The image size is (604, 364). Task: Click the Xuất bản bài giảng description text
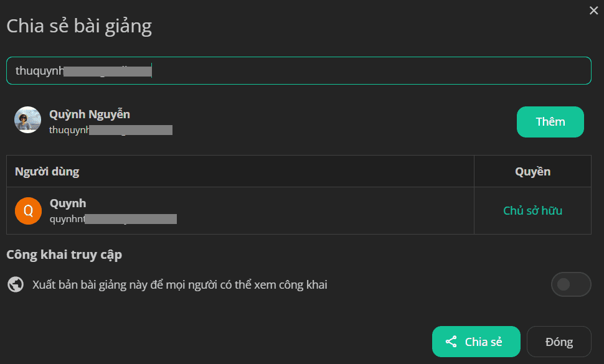[x=179, y=285]
